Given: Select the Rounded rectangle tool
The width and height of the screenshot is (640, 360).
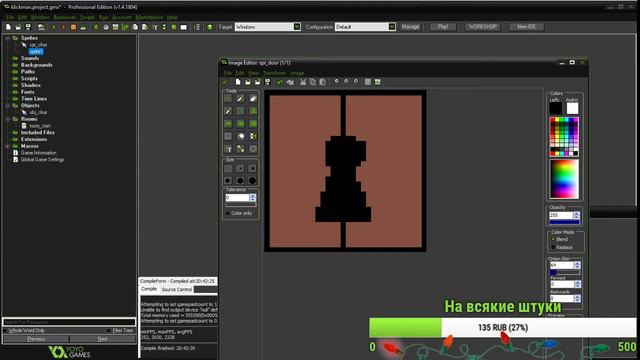Looking at the screenshot, I should 253,123.
